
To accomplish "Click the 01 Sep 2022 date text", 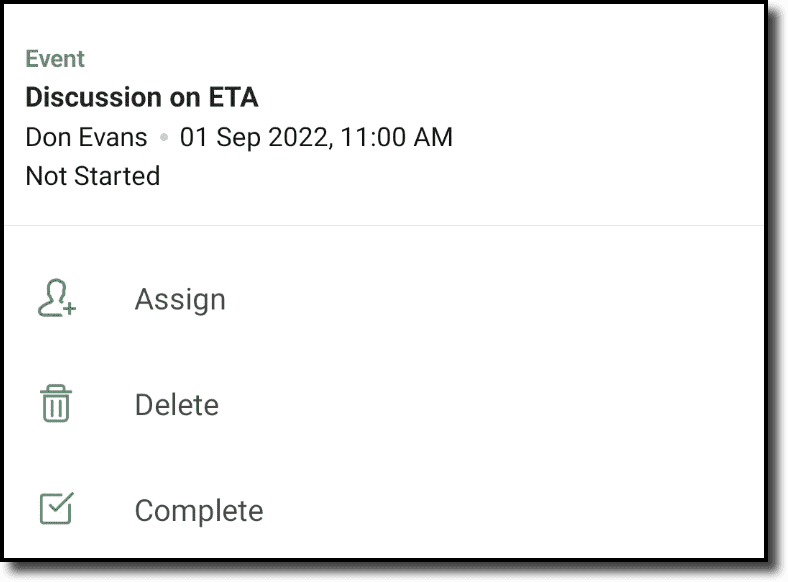I will (254, 137).
